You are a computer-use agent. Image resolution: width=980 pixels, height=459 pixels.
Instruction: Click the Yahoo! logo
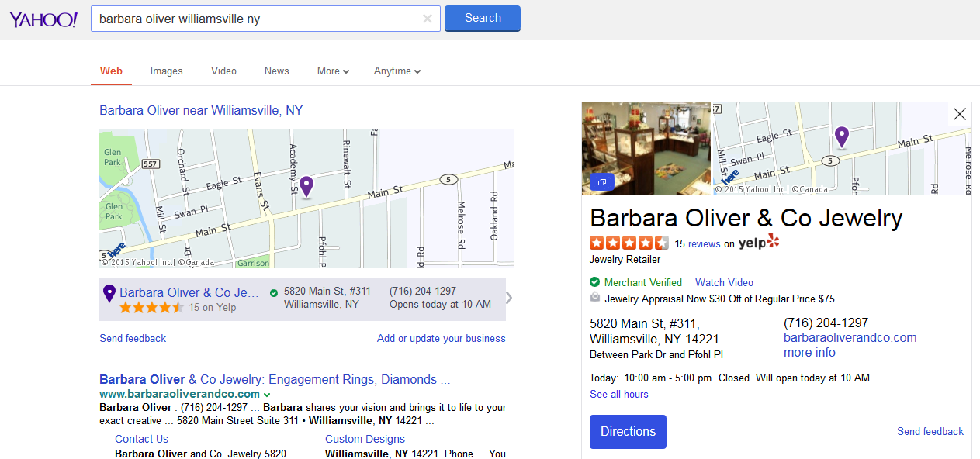coord(43,19)
